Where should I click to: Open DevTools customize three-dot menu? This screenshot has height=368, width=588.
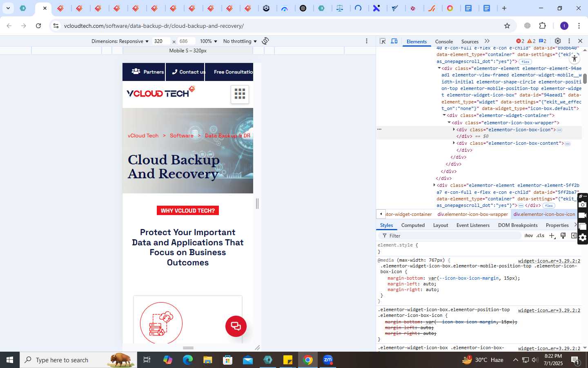coord(569,41)
